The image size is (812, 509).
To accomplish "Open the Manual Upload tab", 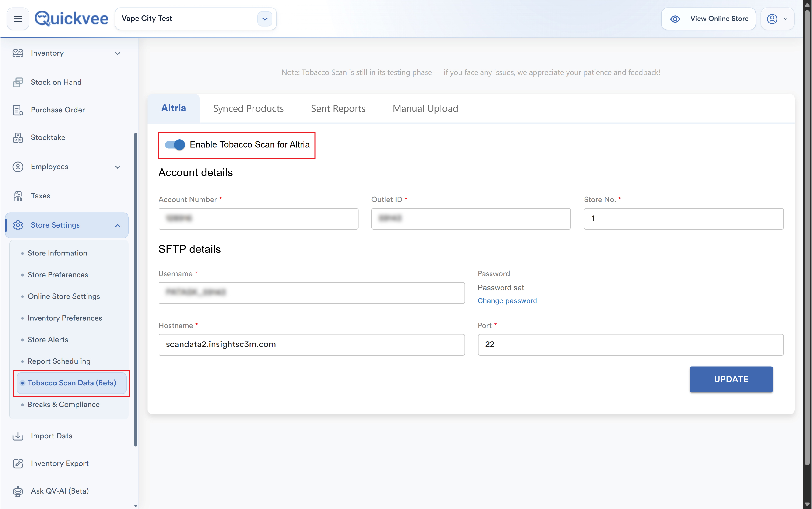I will click(x=425, y=108).
